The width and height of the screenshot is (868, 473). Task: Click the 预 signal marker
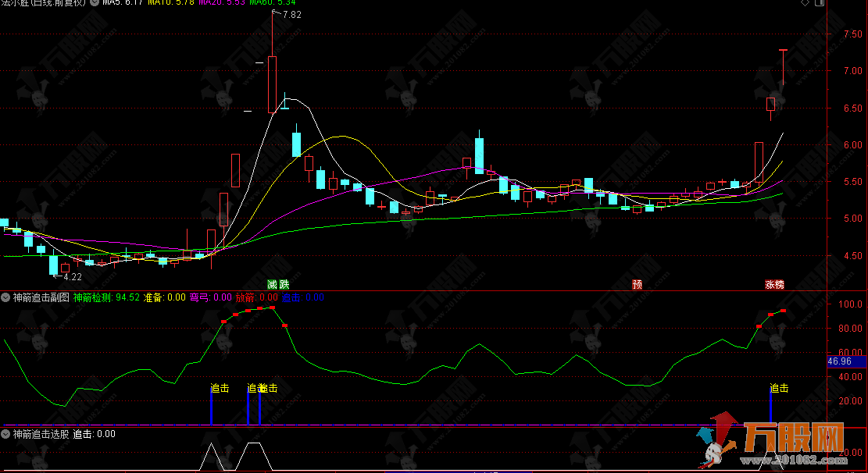point(638,284)
